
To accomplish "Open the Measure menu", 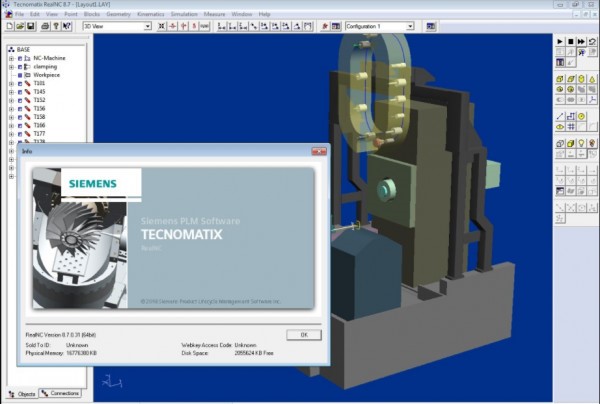I will coord(214,14).
